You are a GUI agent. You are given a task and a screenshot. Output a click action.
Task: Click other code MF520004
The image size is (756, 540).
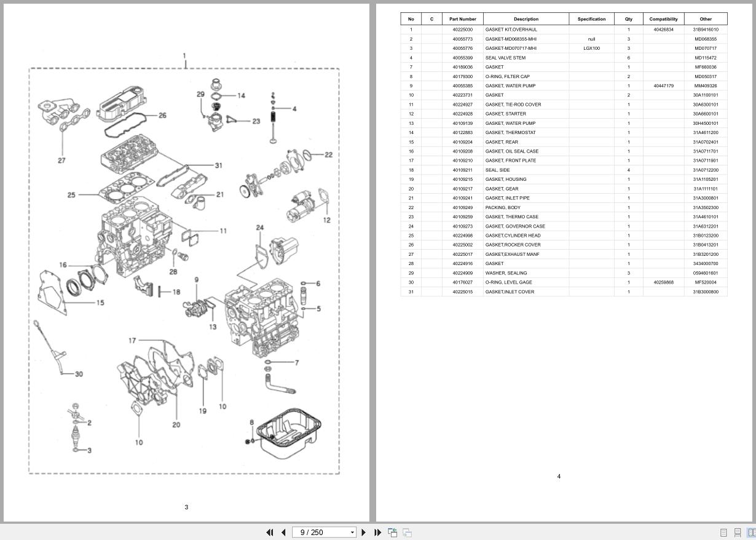[706, 282]
